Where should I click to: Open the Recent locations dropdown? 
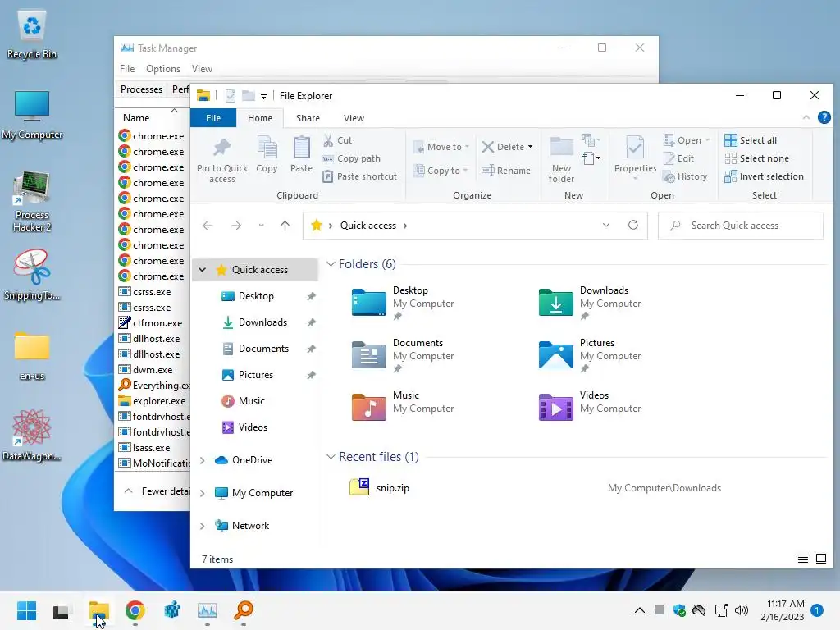click(x=261, y=226)
